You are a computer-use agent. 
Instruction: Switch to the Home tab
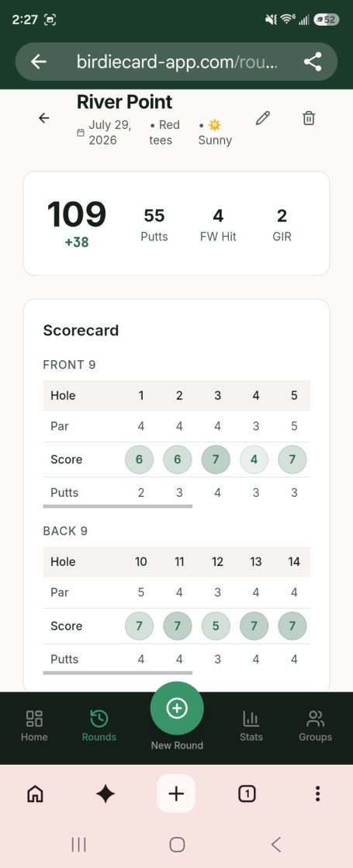click(x=34, y=726)
